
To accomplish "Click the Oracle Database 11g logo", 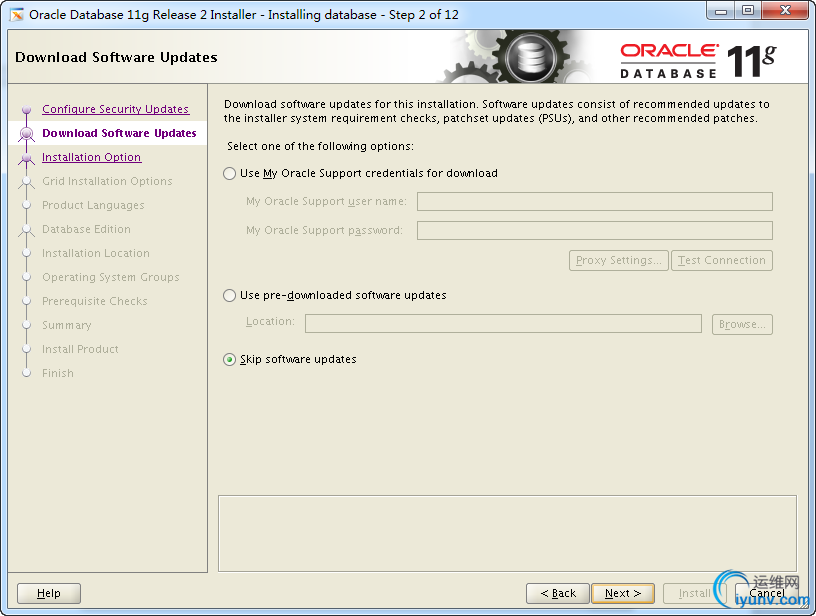I will pyautogui.click(x=698, y=61).
